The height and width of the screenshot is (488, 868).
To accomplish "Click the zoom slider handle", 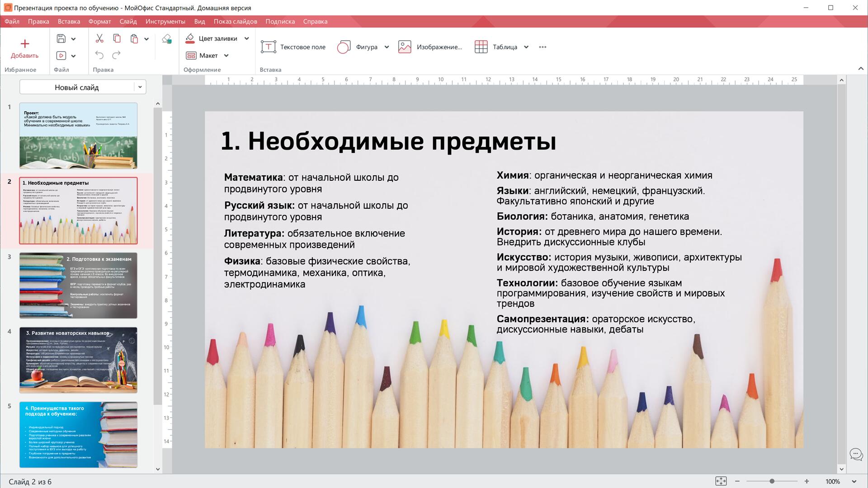I will 772,481.
